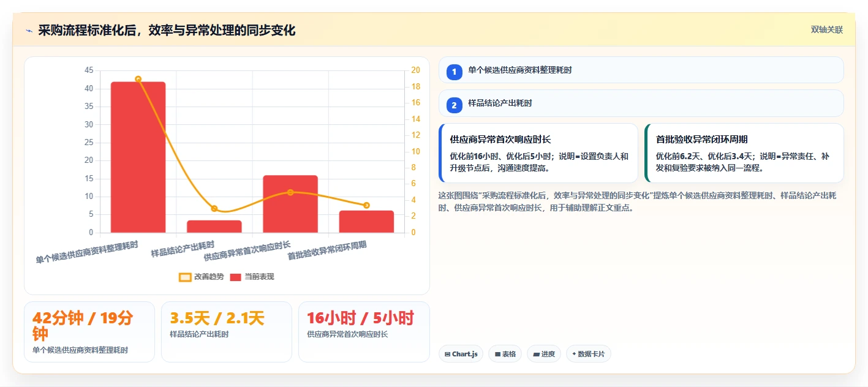Image resolution: width=868 pixels, height=387 pixels.
Task: Click left axis value 45
Action: [89, 70]
